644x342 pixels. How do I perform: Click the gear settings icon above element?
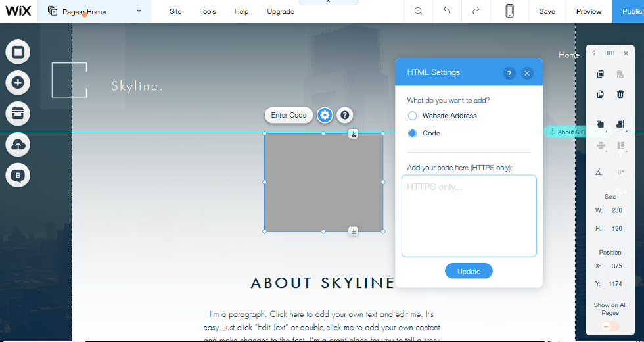pos(325,115)
